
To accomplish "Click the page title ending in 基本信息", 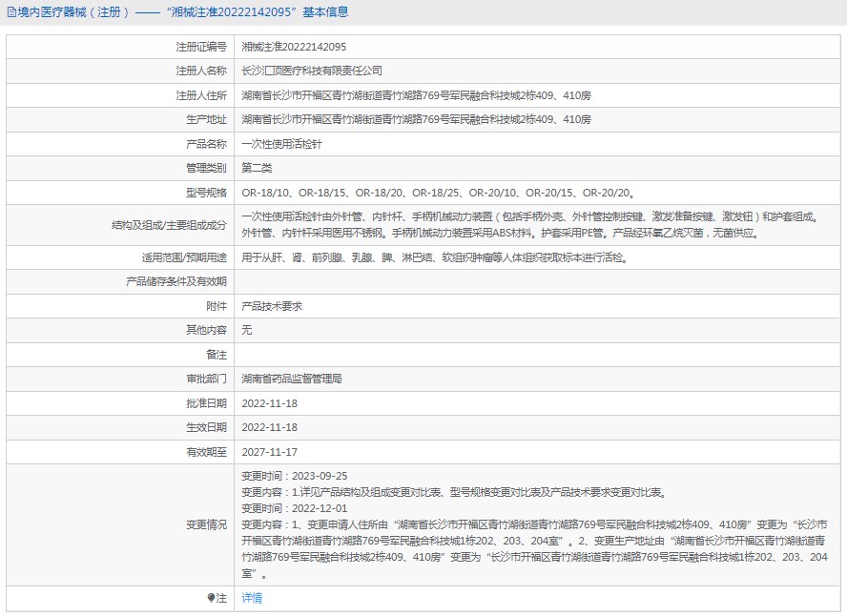I will (183, 12).
